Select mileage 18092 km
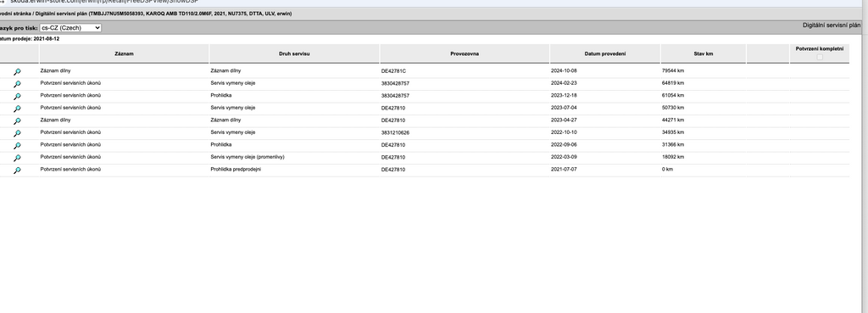The height and width of the screenshot is (313, 868). (673, 157)
